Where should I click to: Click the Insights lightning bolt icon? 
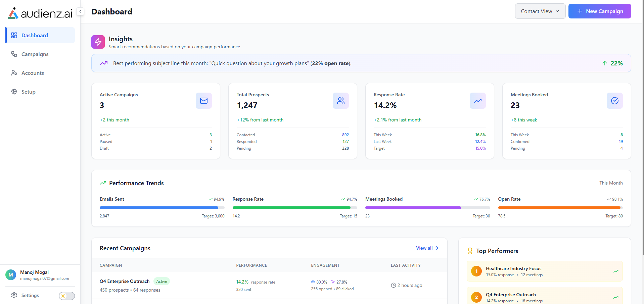click(x=98, y=42)
